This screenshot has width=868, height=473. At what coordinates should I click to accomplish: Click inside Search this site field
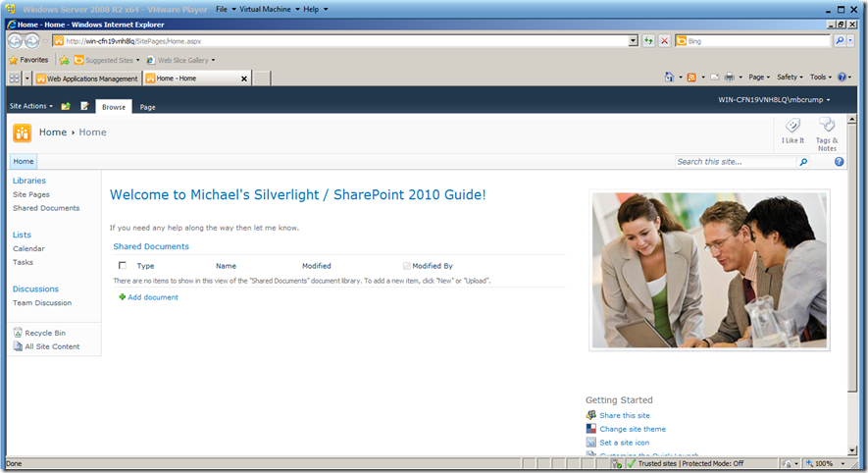tap(736, 162)
